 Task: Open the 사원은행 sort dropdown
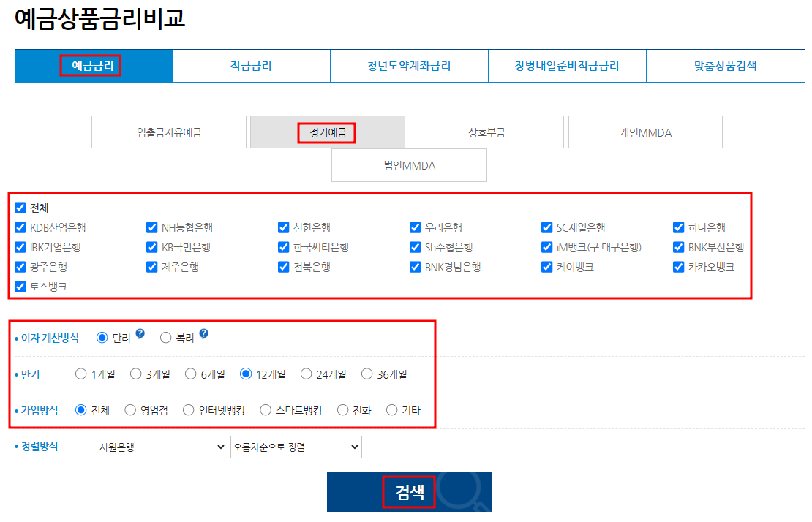(162, 447)
